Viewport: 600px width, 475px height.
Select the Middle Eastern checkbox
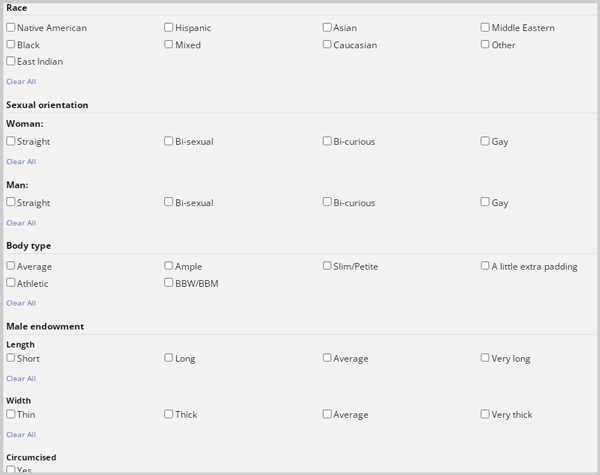(x=485, y=28)
